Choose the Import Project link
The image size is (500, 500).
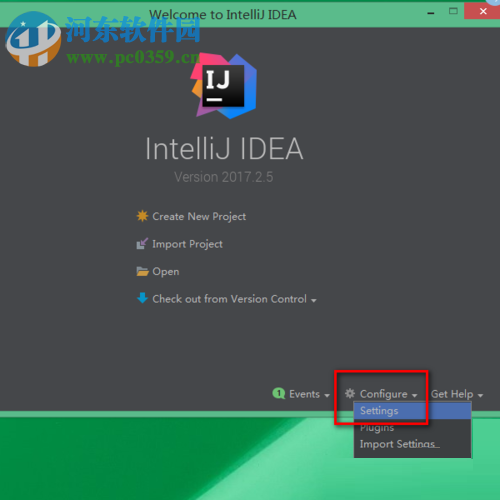tap(187, 244)
